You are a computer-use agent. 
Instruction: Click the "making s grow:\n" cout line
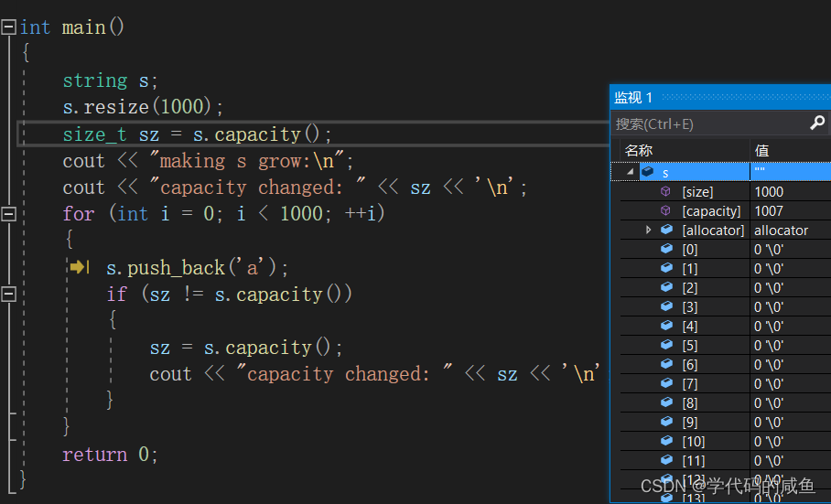[x=208, y=160]
